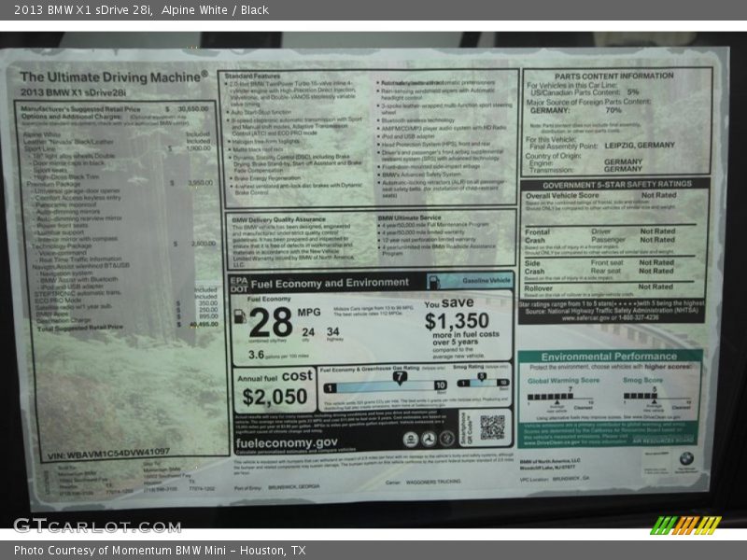Click the large '28' combined MPG figure
This screenshot has height=560, width=747.
(x=270, y=322)
